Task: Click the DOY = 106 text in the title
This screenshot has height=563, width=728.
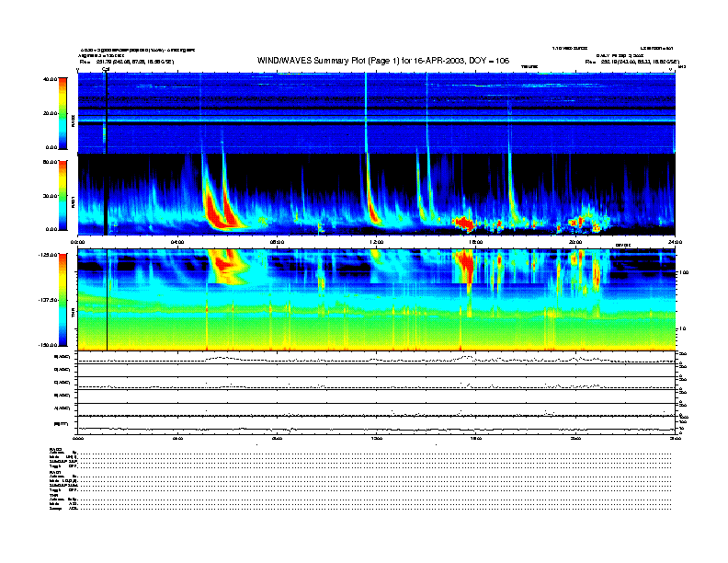Action: click(x=489, y=61)
